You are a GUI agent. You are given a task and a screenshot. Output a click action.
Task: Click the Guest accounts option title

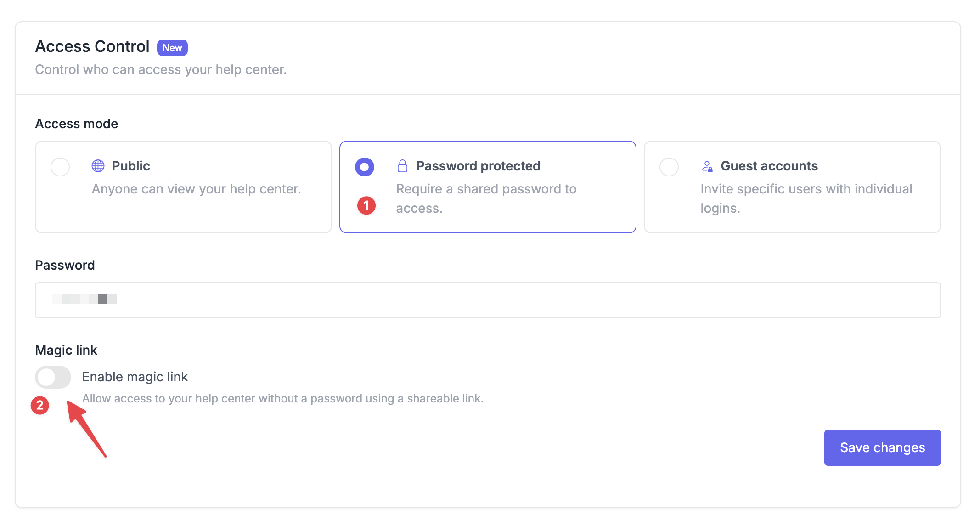coord(769,166)
